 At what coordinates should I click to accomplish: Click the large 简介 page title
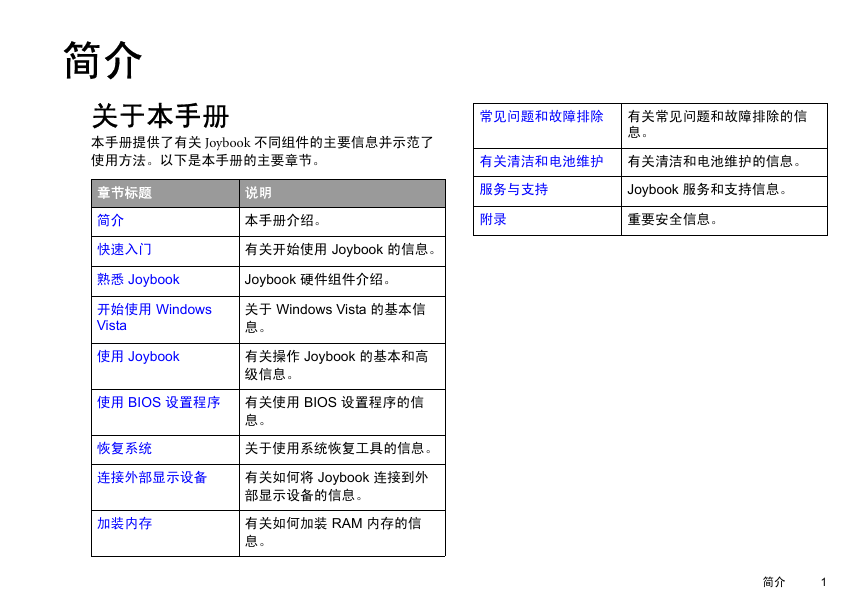point(103,60)
